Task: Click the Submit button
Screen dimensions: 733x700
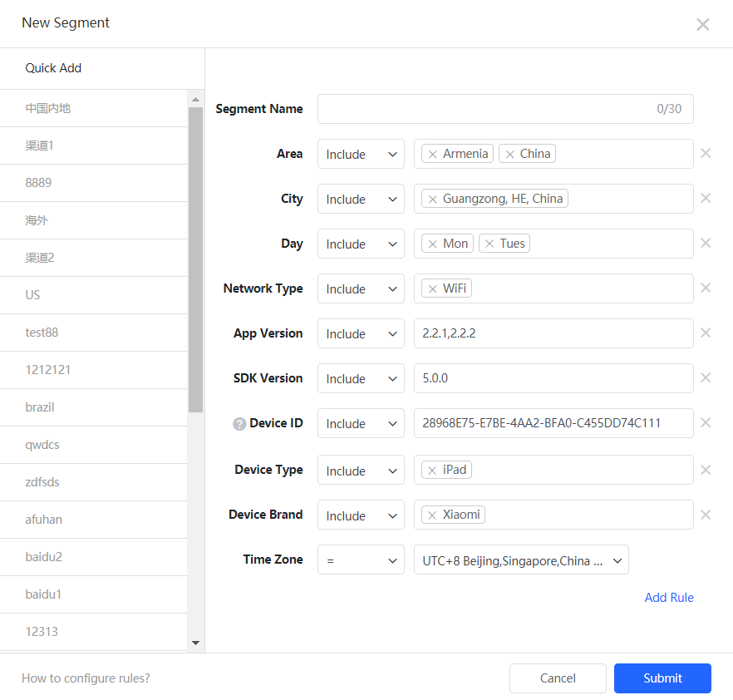Action: pyautogui.click(x=662, y=678)
